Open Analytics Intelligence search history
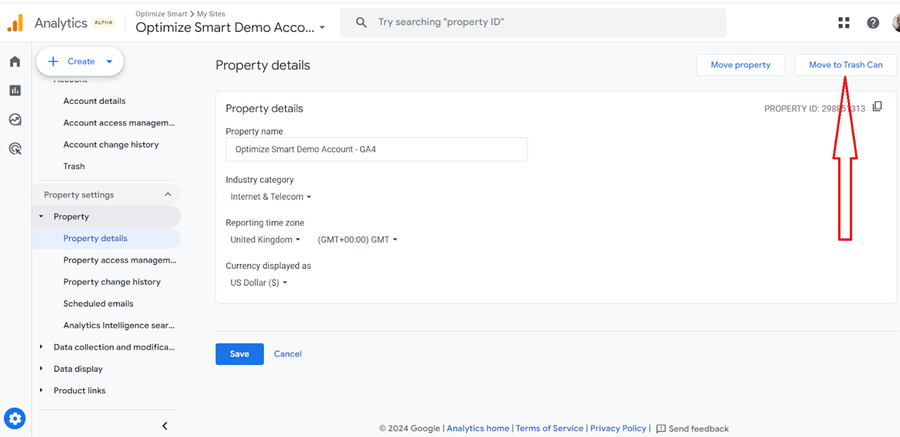Viewport: 900px width, 437px height. [119, 325]
